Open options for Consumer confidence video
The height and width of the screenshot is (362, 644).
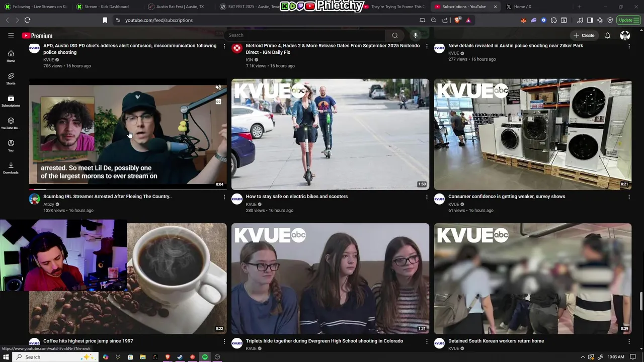click(629, 197)
